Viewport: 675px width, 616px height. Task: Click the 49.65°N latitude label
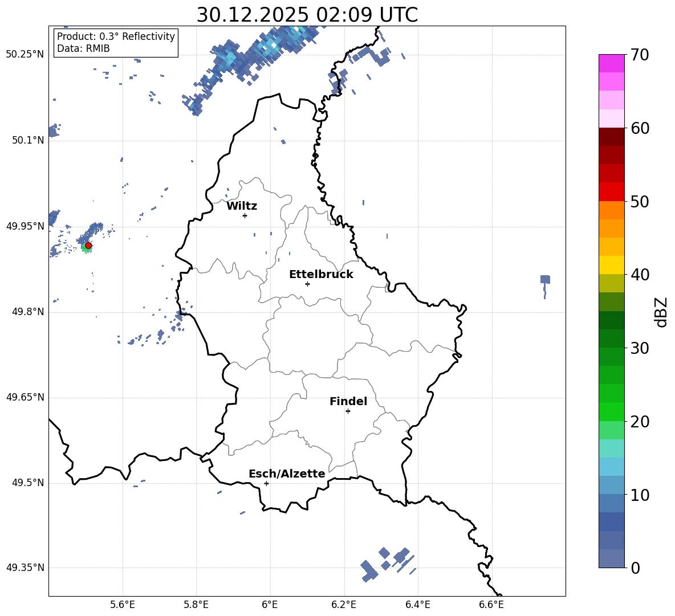coord(25,397)
